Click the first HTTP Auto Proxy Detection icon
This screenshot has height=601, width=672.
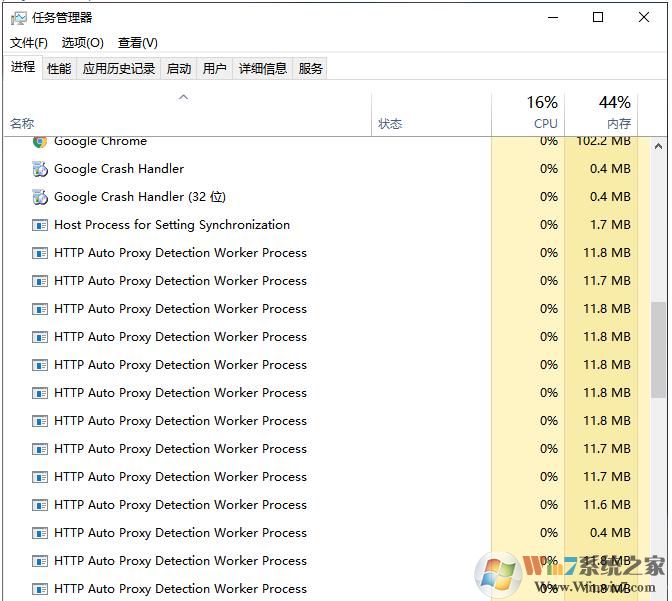tap(40, 253)
